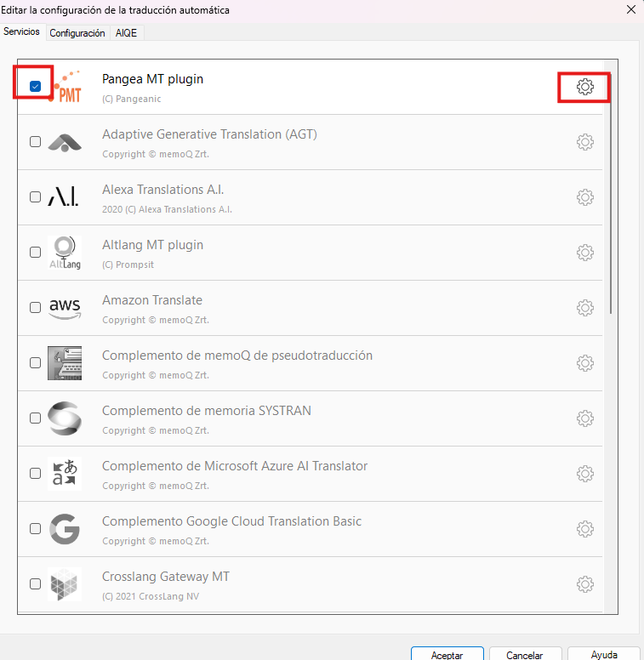Viewport: 644px width, 660px height.
Task: Open settings gear for SYSTRAN plugin
Action: (x=584, y=418)
